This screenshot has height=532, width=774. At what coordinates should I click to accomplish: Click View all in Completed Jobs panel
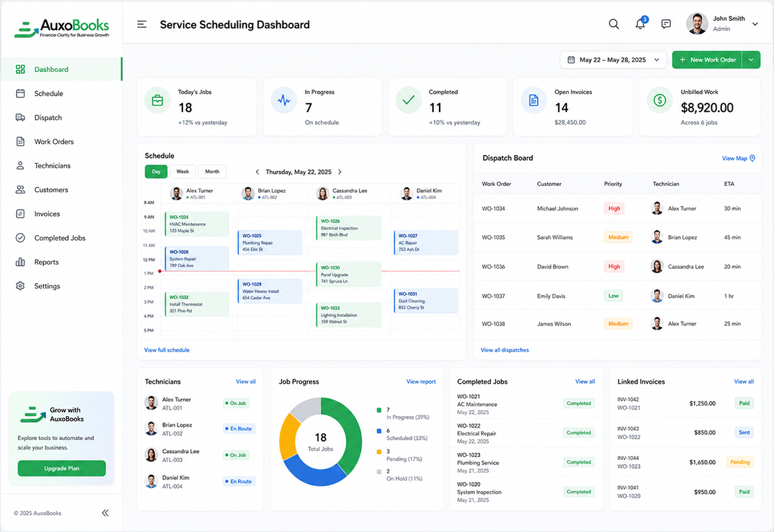click(x=585, y=382)
